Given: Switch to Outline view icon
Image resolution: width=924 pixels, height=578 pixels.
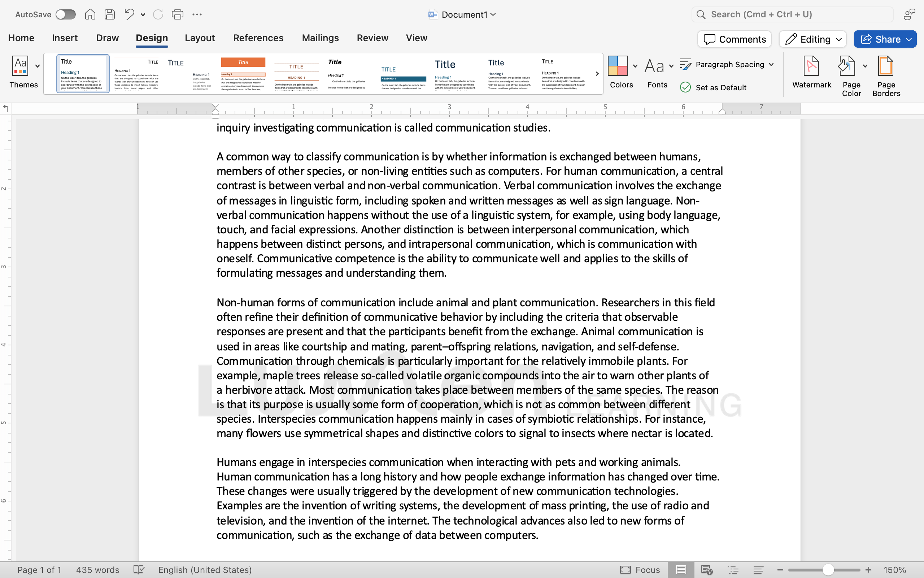Looking at the screenshot, I should (733, 570).
